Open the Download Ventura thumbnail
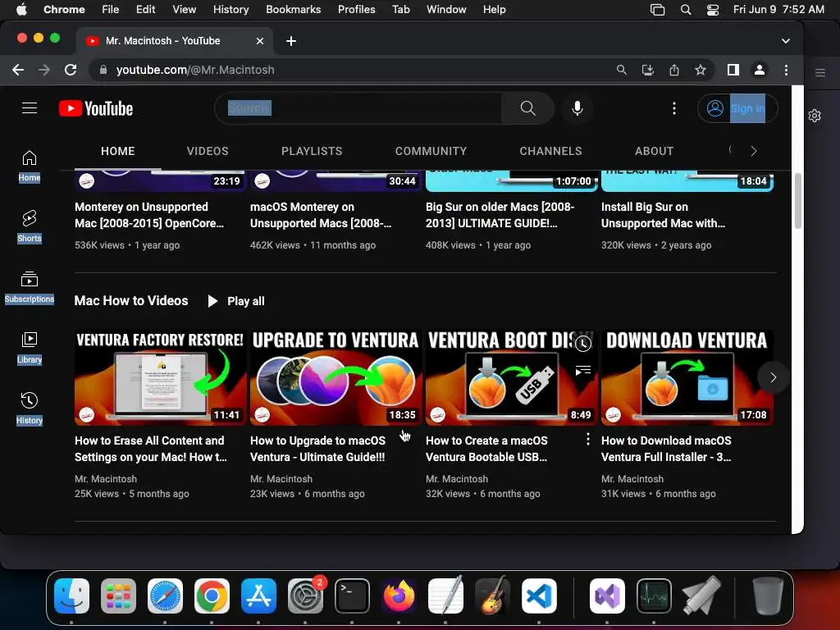 click(687, 377)
